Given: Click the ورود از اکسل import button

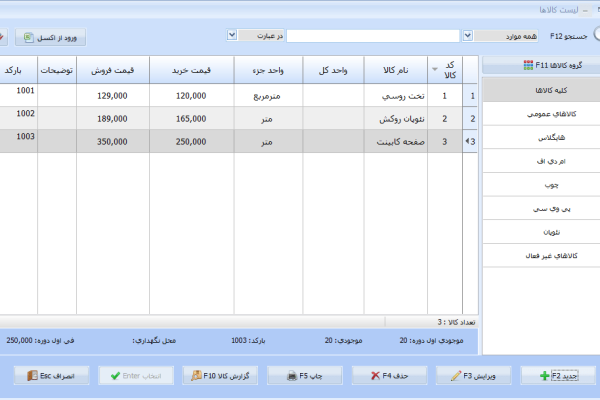Looking at the screenshot, I should [x=51, y=38].
